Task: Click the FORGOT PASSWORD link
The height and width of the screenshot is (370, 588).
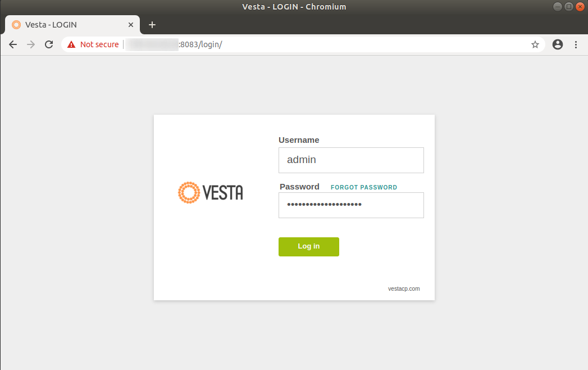Action: click(x=364, y=187)
